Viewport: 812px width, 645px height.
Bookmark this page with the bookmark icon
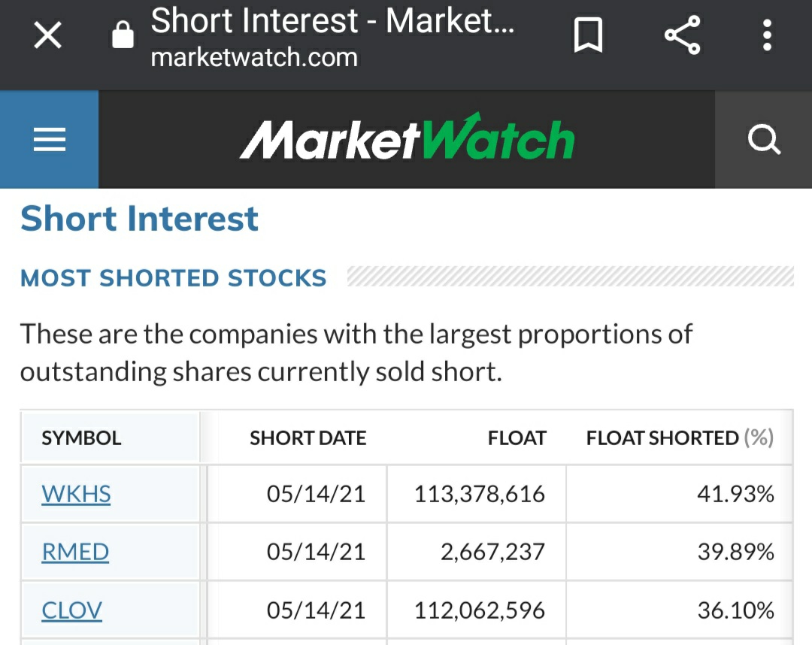588,35
